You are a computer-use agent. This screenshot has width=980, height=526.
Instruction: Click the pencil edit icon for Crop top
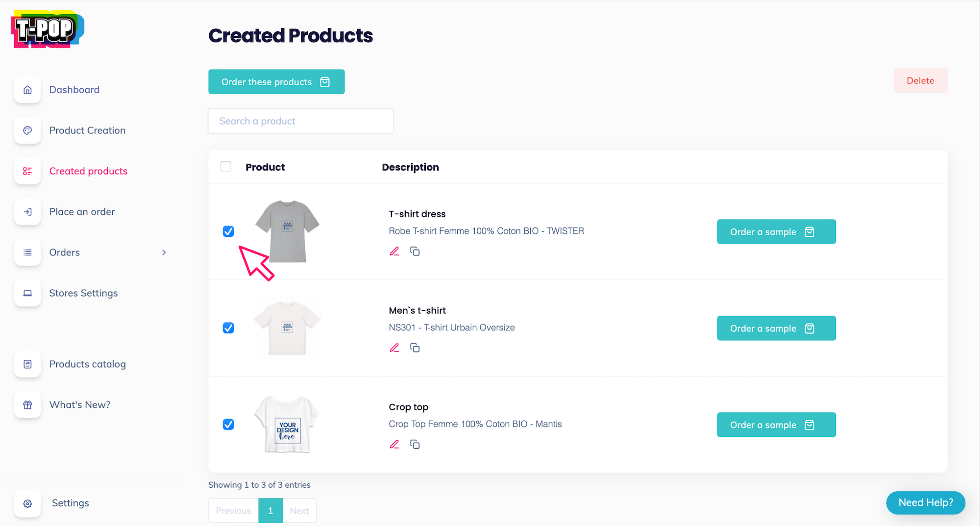[394, 445]
